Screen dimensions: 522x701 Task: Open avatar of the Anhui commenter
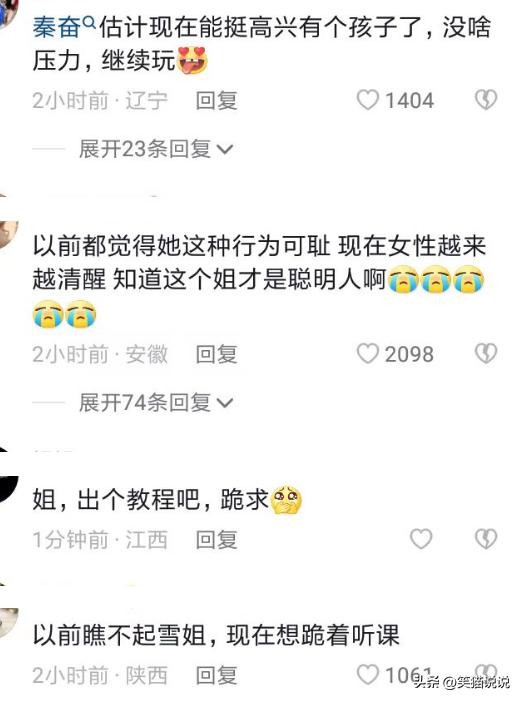8,235
